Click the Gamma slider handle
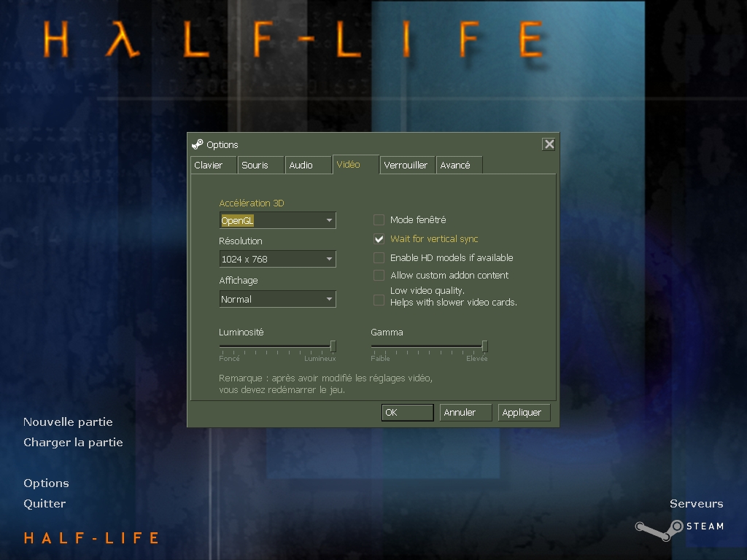This screenshot has height=560, width=747. tap(484, 346)
